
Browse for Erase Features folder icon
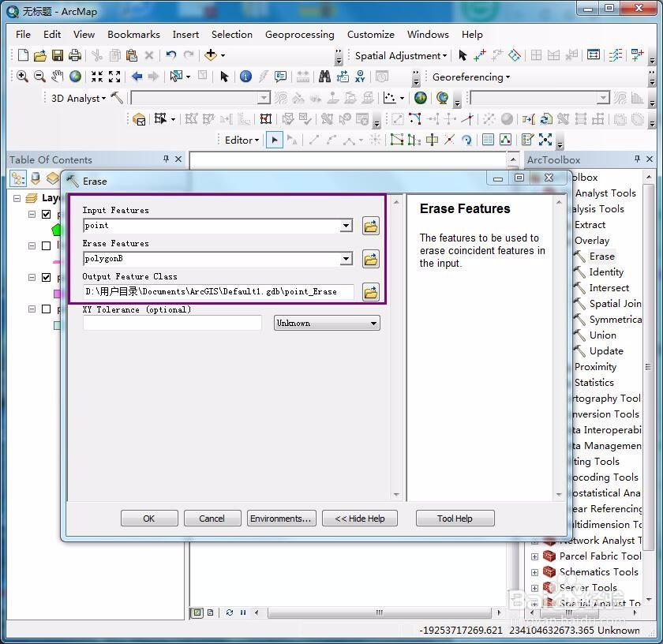(x=371, y=259)
